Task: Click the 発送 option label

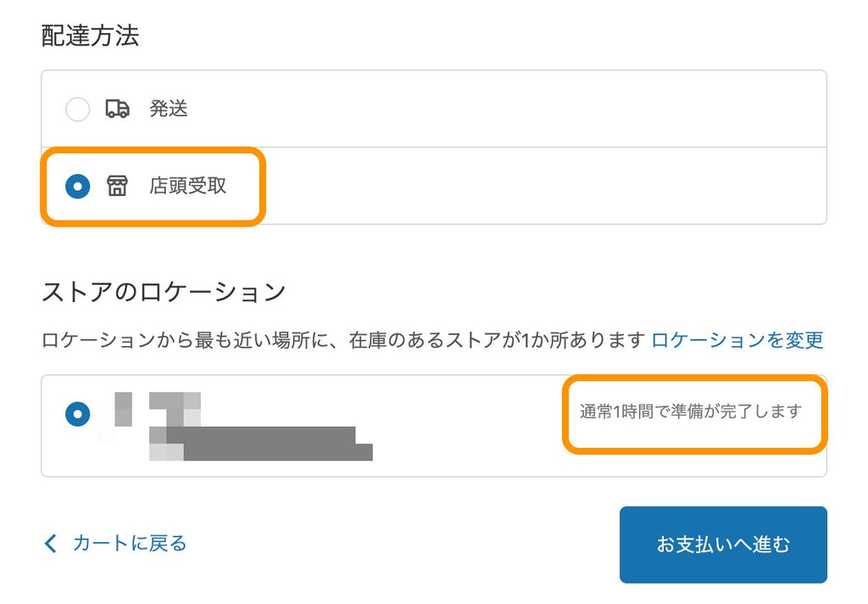Action: [x=169, y=109]
